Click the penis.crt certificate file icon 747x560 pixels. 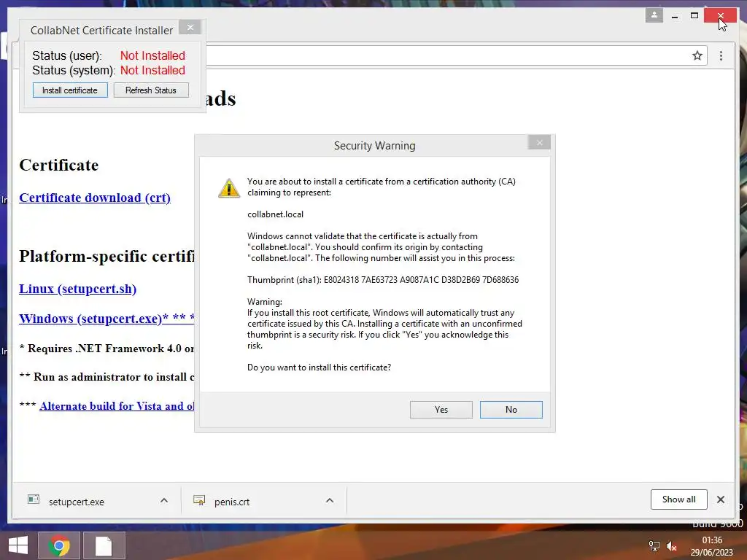point(199,500)
